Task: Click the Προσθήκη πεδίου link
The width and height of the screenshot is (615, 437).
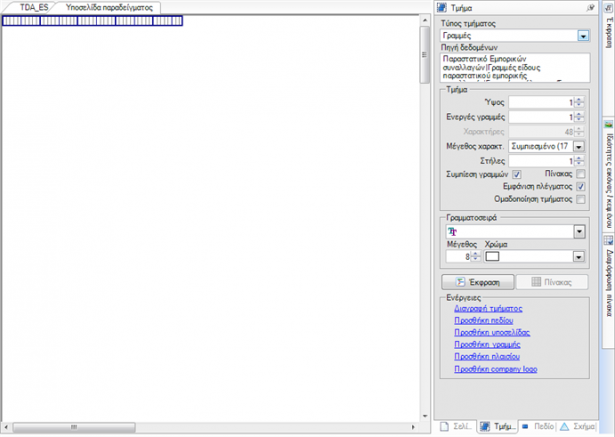Action: (484, 320)
